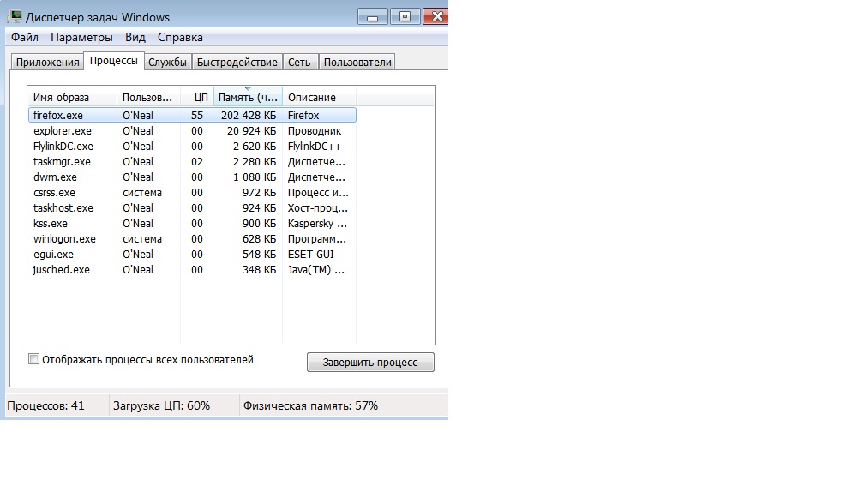Open the Параметры menu

tap(81, 38)
